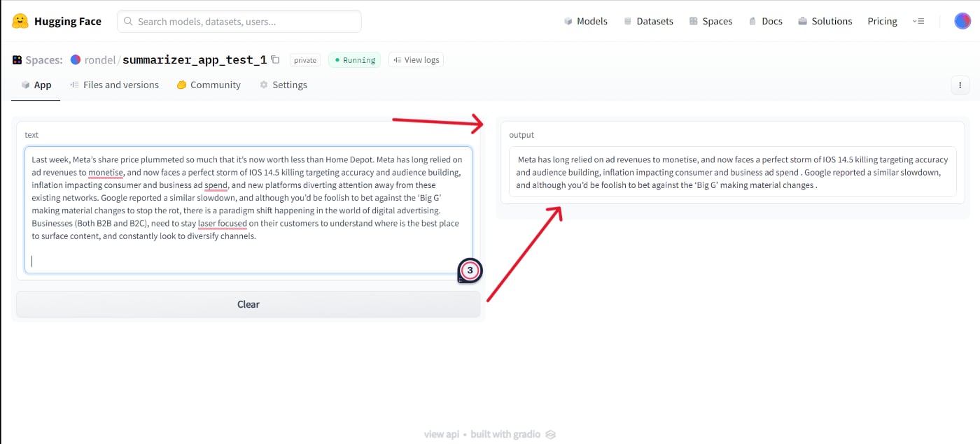Click the Datasets icon in navigation
Screen dimensions: 980x444
[628, 22]
